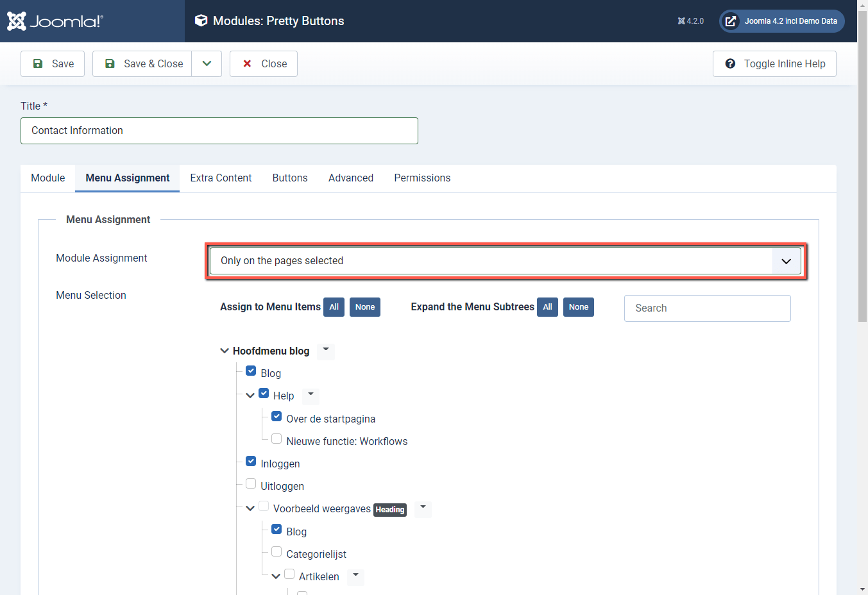Click the external-link icon on Joomla 4.2 Demo Data
This screenshot has width=868, height=595.
[730, 21]
